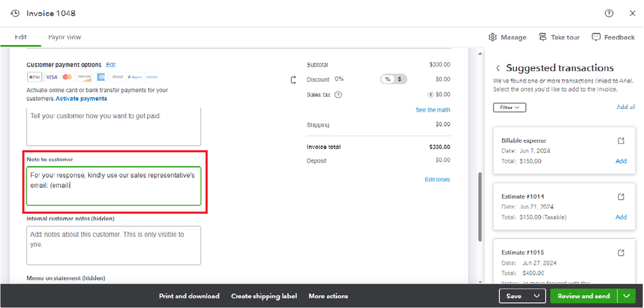
Task: Open the More actions menu
Action: [x=328, y=296]
